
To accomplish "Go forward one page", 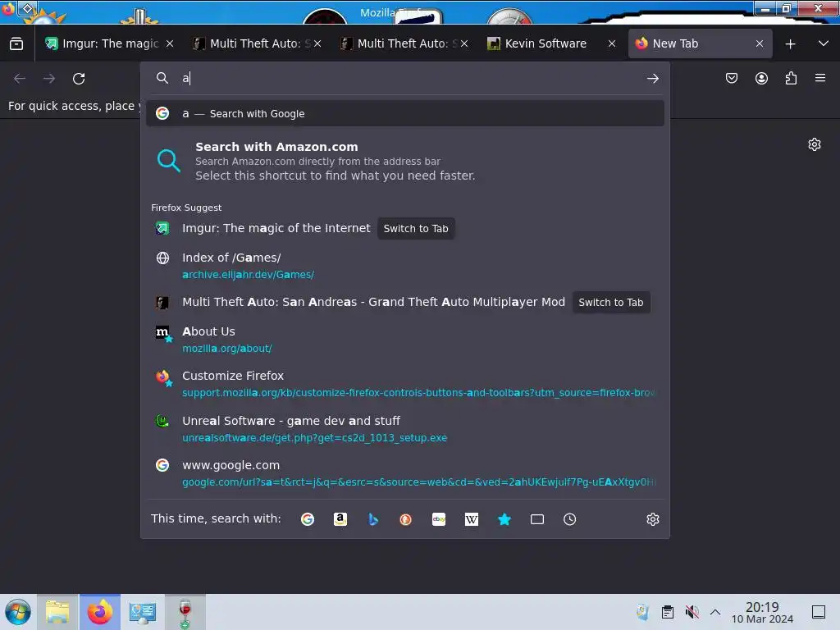I will pyautogui.click(x=49, y=78).
